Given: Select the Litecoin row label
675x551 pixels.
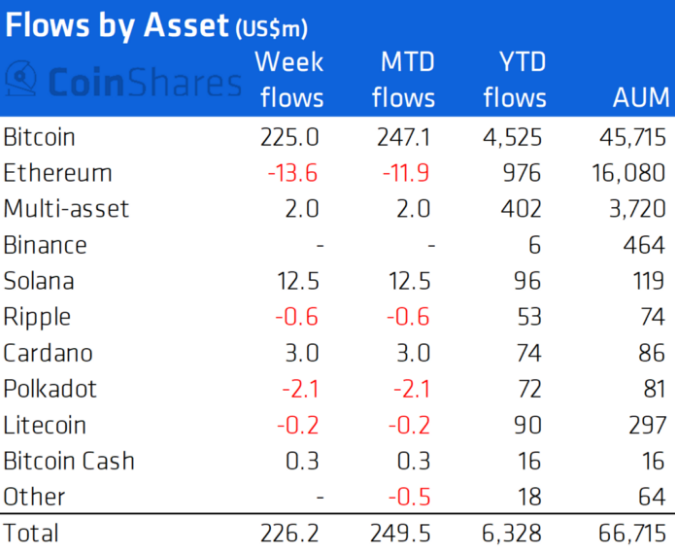Looking at the screenshot, I should tap(44, 425).
